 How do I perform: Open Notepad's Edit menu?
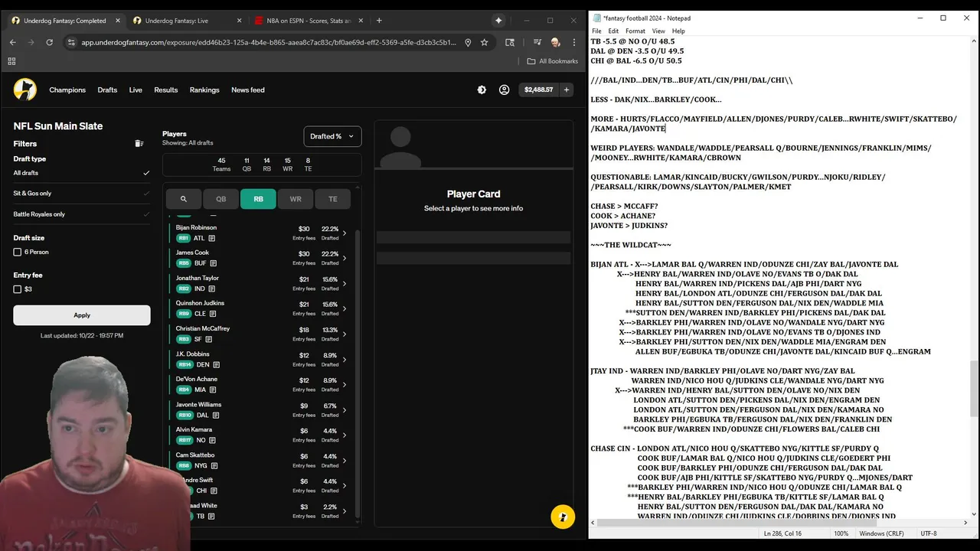pos(613,31)
